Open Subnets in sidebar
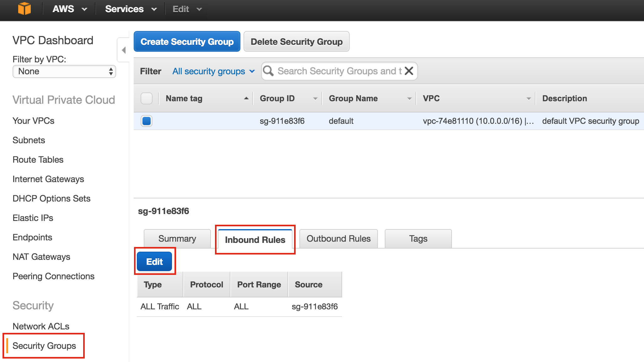This screenshot has width=644, height=362. (29, 140)
